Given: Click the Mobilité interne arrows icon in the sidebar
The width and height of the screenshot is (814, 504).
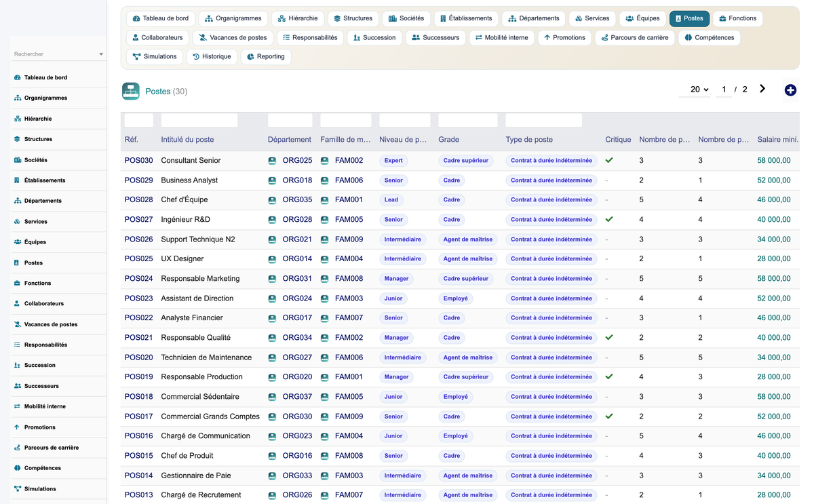Looking at the screenshot, I should coord(17,406).
